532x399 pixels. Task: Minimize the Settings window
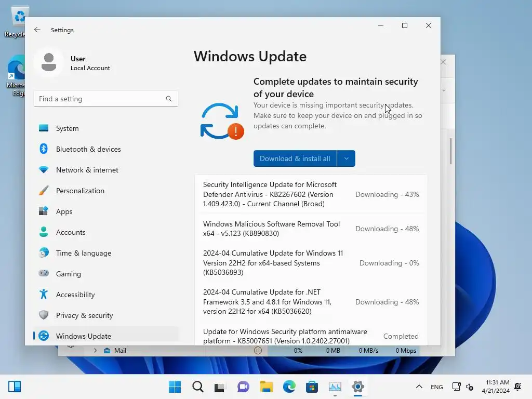[381, 25]
